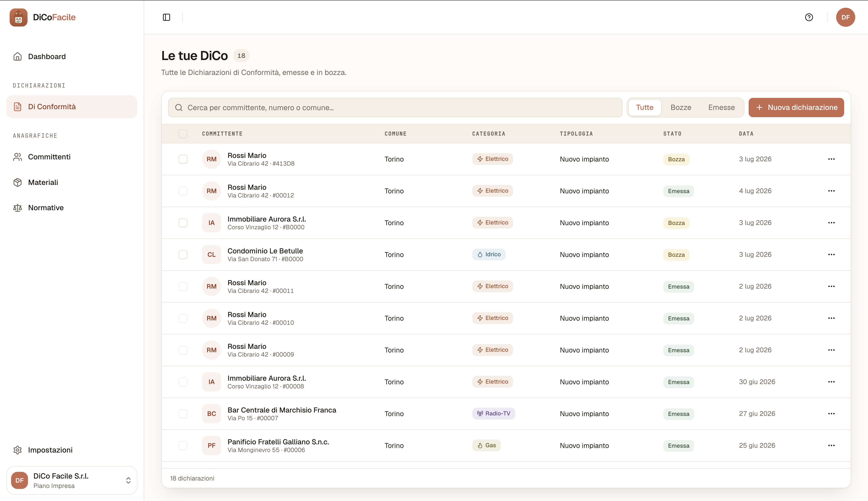Open the actions menu for Panificio Fratelli Galliano
868x501 pixels.
coord(831,446)
